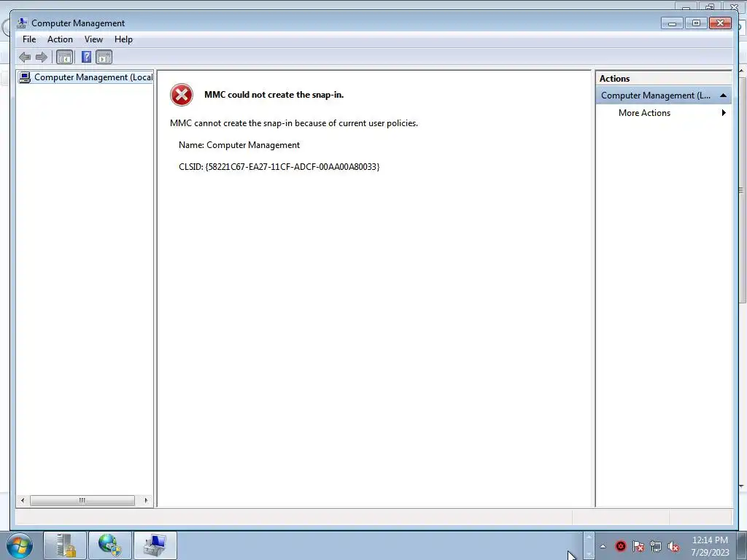Open the Help menu

click(x=123, y=39)
